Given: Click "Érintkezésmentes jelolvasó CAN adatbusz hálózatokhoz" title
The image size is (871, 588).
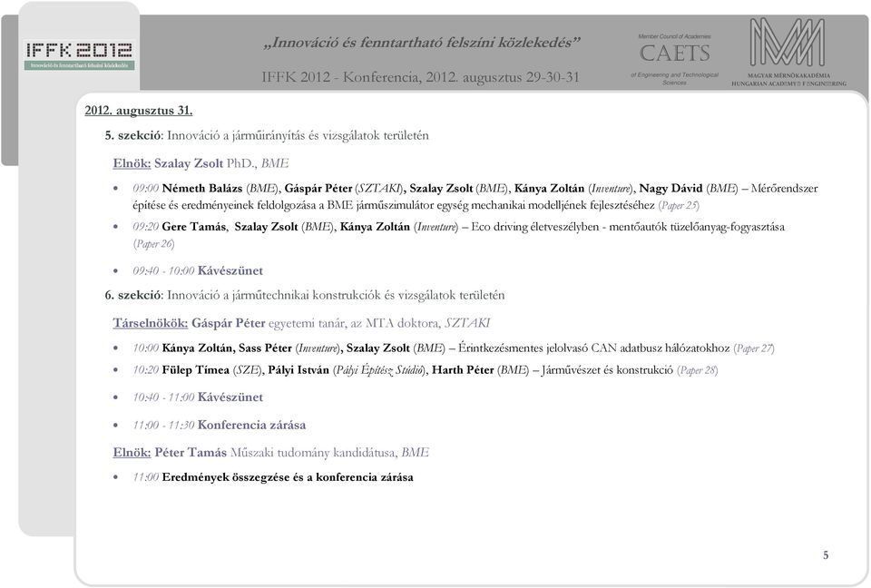Looking at the screenshot, I should point(593,348).
